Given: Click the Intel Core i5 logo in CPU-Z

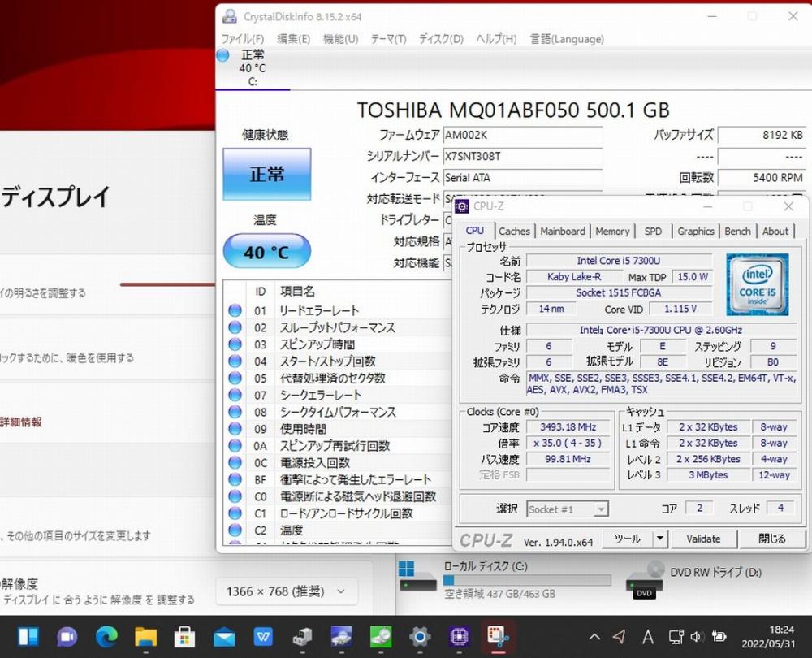Looking at the screenshot, I should [x=757, y=284].
